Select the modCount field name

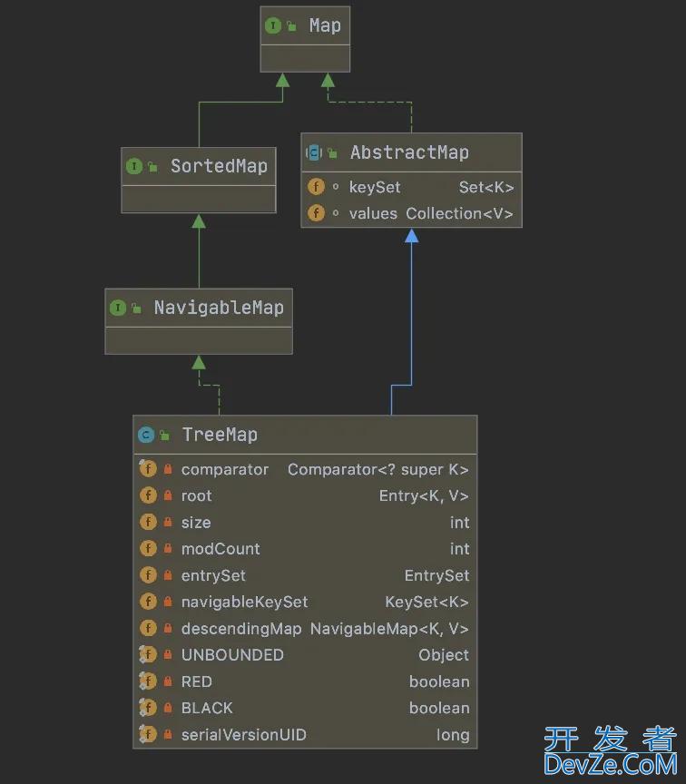(220, 549)
